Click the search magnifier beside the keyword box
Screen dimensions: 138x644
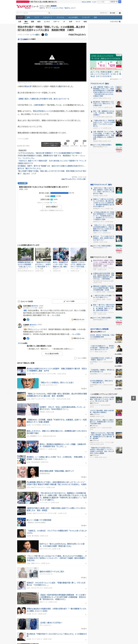[49, 13]
